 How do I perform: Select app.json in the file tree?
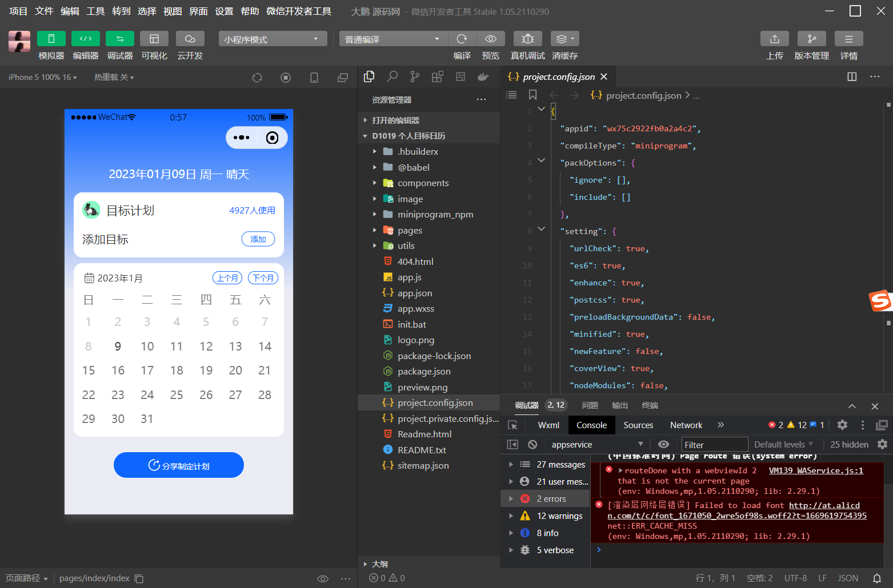pos(414,293)
